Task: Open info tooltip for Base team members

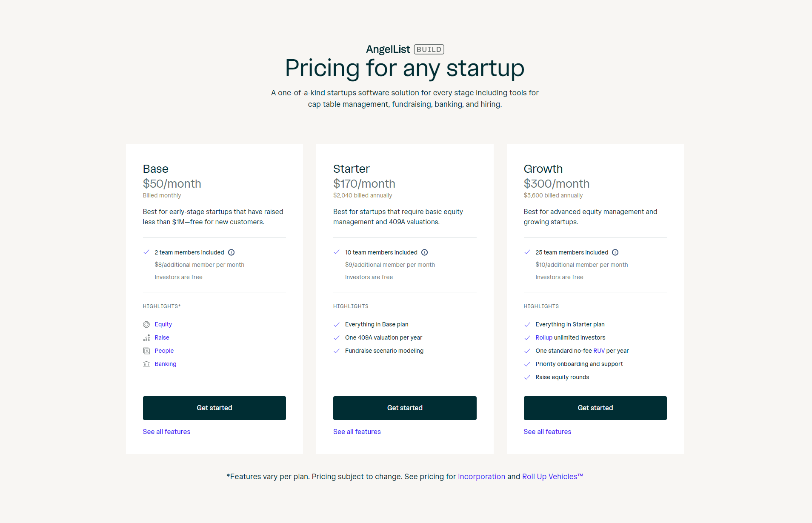Action: click(x=231, y=252)
